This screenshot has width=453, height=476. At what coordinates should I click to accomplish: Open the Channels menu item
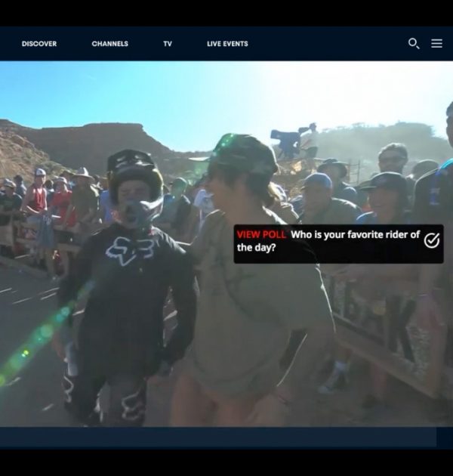109,44
